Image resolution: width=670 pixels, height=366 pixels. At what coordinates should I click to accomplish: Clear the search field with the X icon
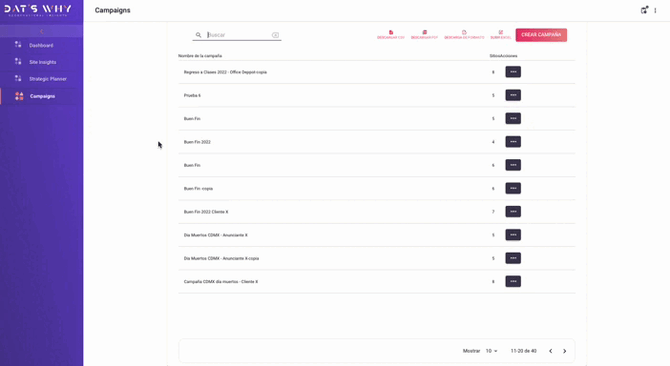[275, 35]
